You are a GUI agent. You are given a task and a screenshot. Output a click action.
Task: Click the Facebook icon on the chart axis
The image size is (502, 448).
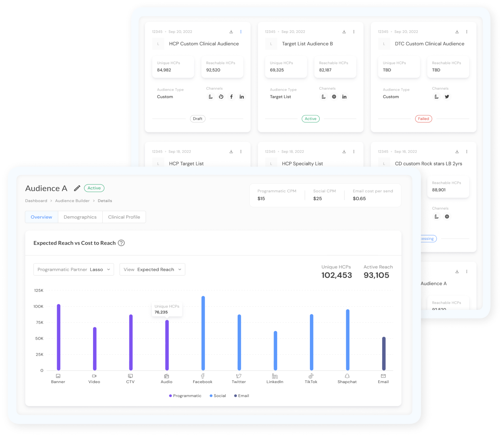[203, 376]
